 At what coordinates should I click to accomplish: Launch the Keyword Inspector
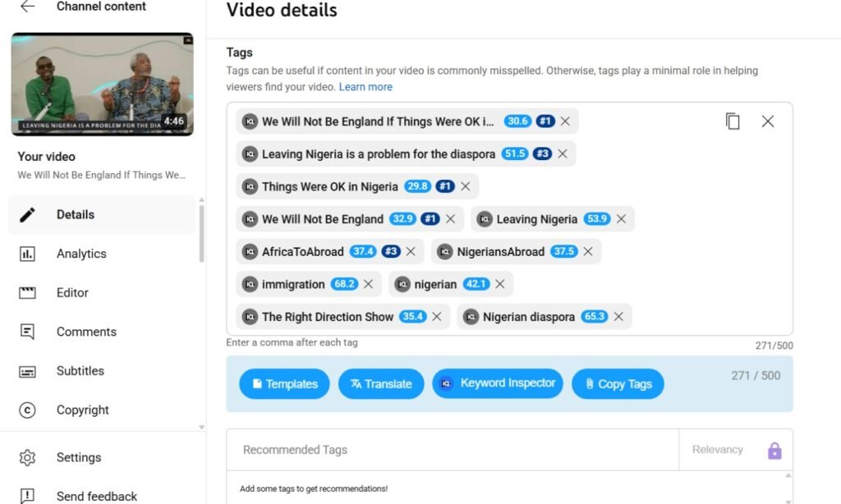[498, 383]
